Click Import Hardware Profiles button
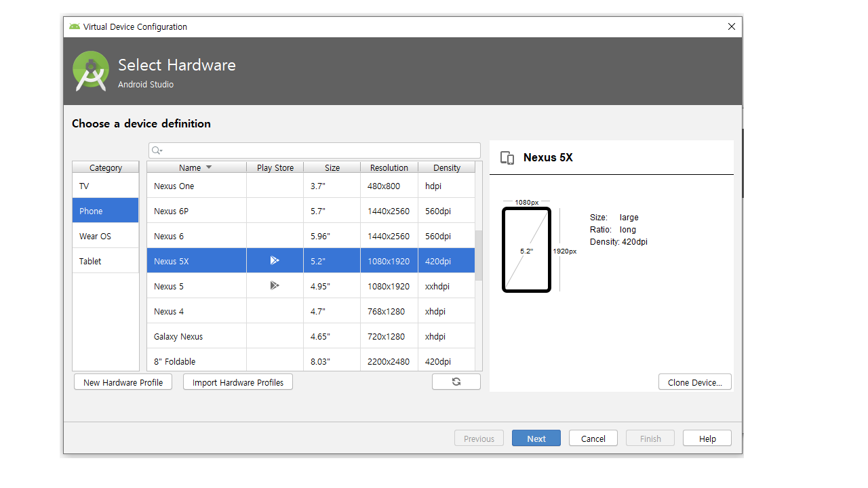The height and width of the screenshot is (488, 868). pyautogui.click(x=238, y=382)
